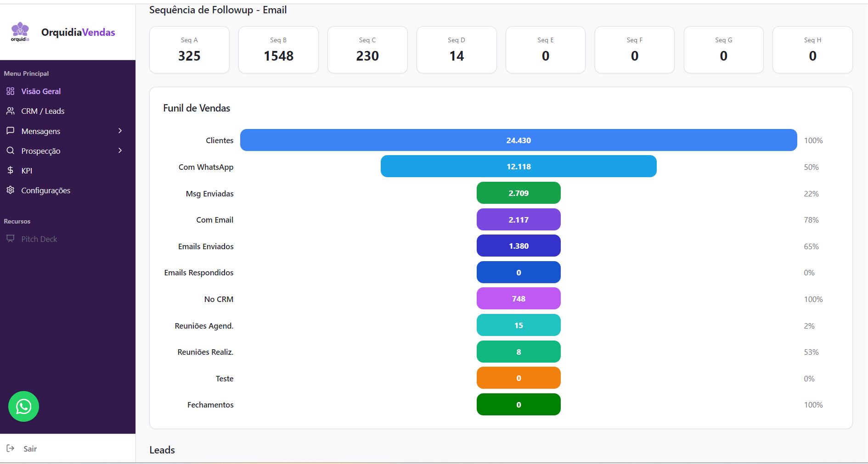Click the teal Reuniões Agend. bar 15
Image resolution: width=868 pixels, height=464 pixels.
coord(519,325)
